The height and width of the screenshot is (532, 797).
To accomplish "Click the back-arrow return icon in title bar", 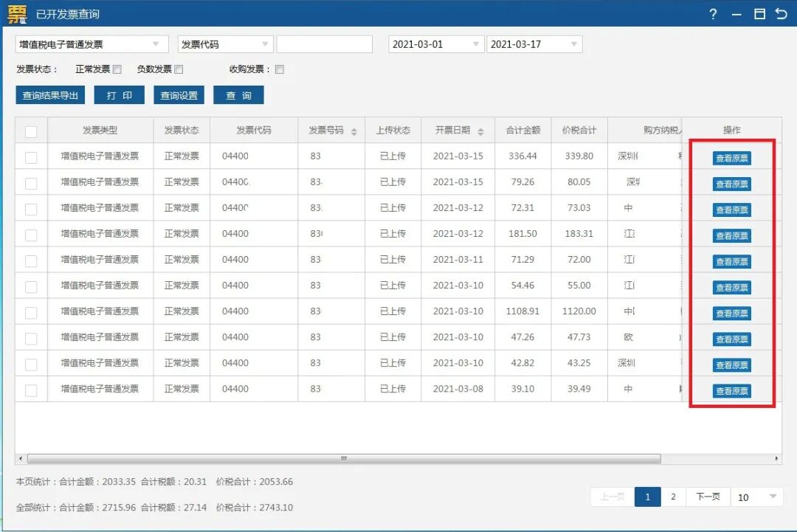I will 782,13.
